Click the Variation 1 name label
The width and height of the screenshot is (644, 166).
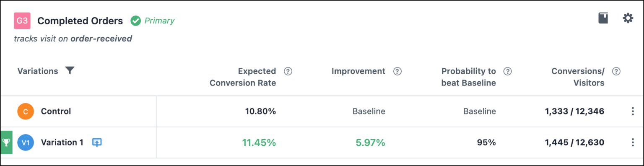coord(62,143)
